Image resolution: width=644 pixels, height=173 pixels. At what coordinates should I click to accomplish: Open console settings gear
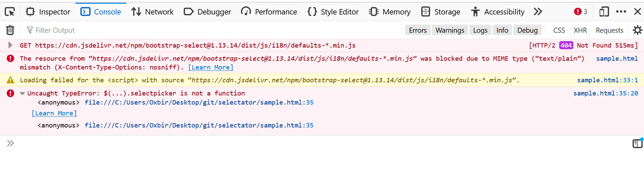tap(637, 30)
